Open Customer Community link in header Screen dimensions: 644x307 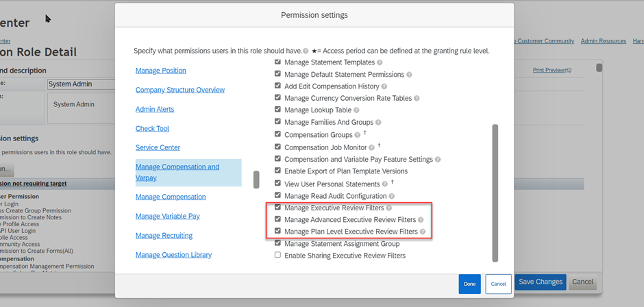pyautogui.click(x=545, y=41)
